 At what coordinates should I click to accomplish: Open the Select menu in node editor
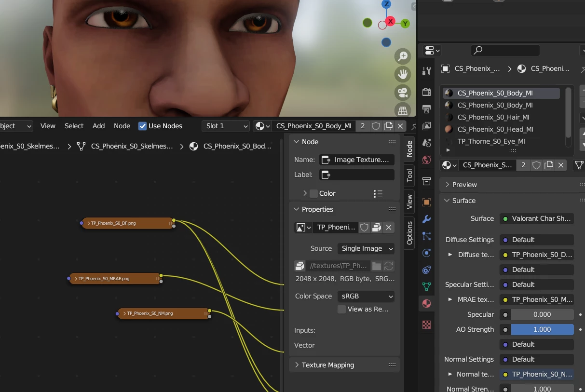tap(74, 126)
